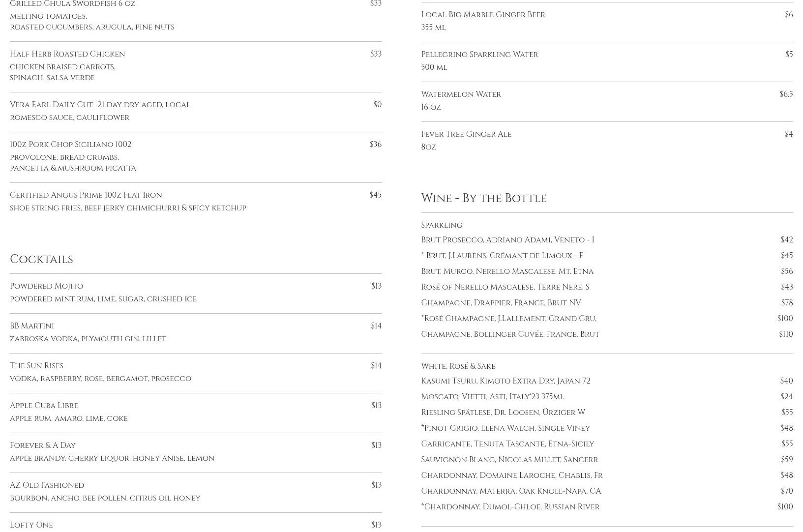803x532 pixels.
Task: Select the Powdered Mojito cocktail
Action: pos(46,286)
